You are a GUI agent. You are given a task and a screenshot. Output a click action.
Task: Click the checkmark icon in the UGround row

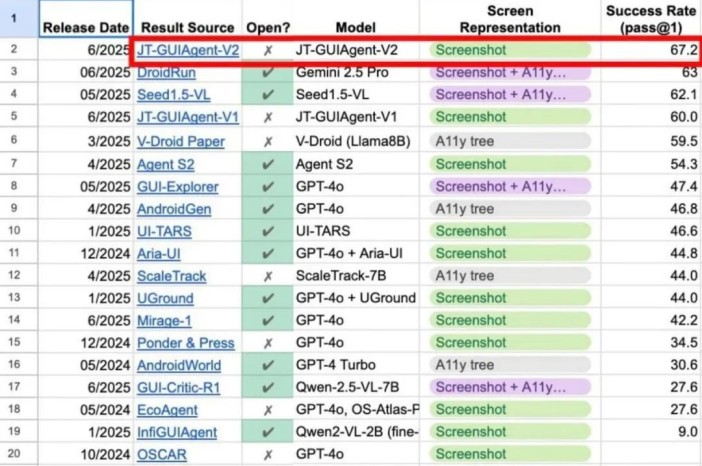[x=267, y=298]
